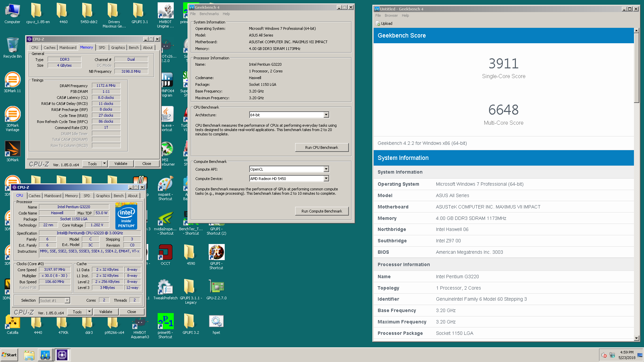Launch the mspaint shortcut
The height and width of the screenshot is (362, 644).
coord(165,188)
